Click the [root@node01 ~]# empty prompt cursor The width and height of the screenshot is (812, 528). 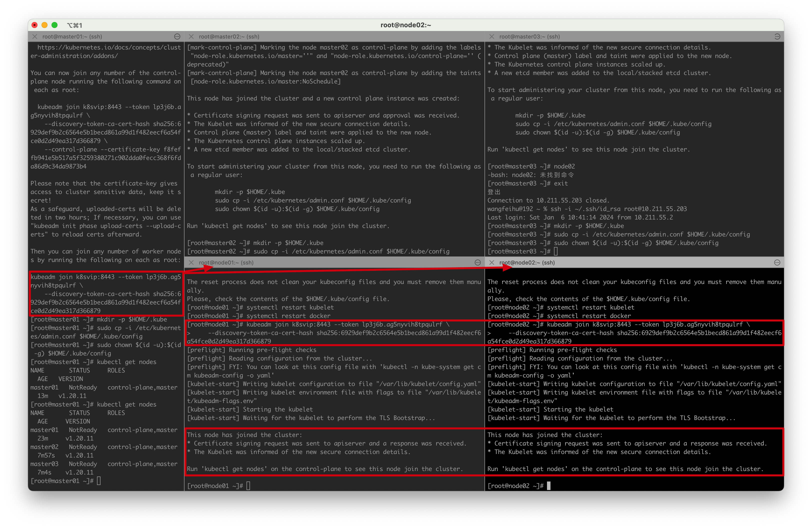pyautogui.click(x=248, y=486)
